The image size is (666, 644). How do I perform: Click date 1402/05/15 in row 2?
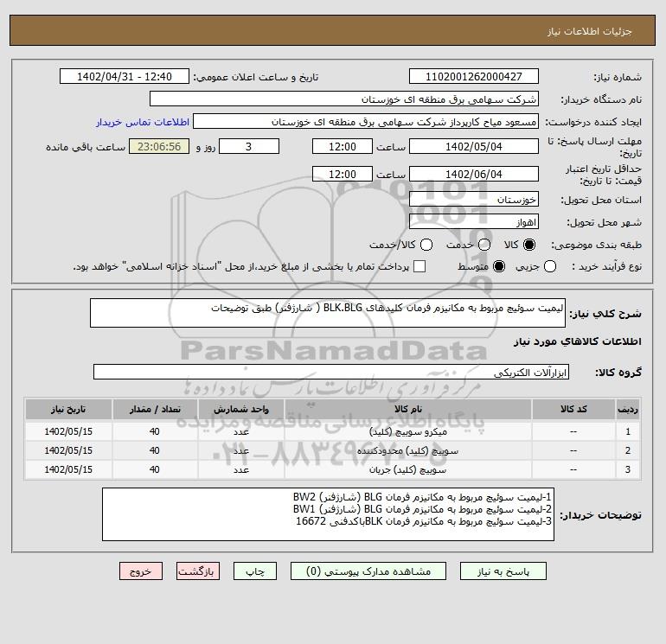click(x=68, y=451)
